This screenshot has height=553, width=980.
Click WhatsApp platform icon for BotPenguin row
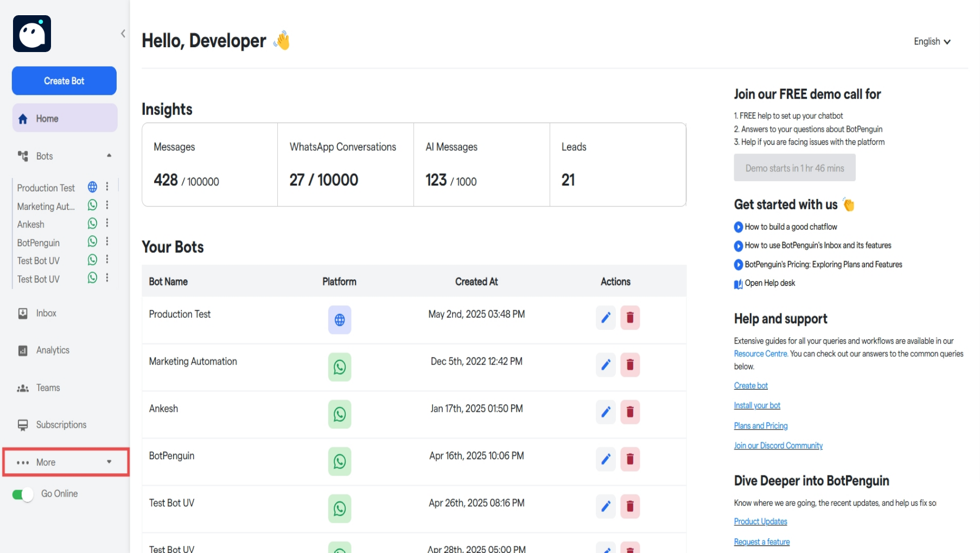340,461
